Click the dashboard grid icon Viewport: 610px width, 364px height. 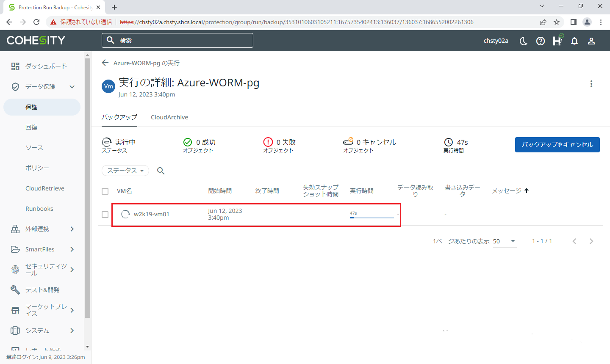(x=15, y=66)
